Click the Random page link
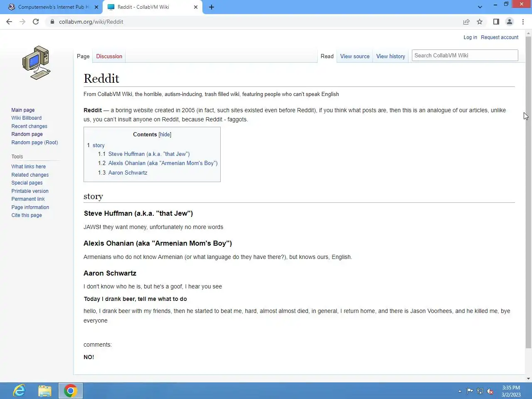The height and width of the screenshot is (399, 532). tap(27, 134)
